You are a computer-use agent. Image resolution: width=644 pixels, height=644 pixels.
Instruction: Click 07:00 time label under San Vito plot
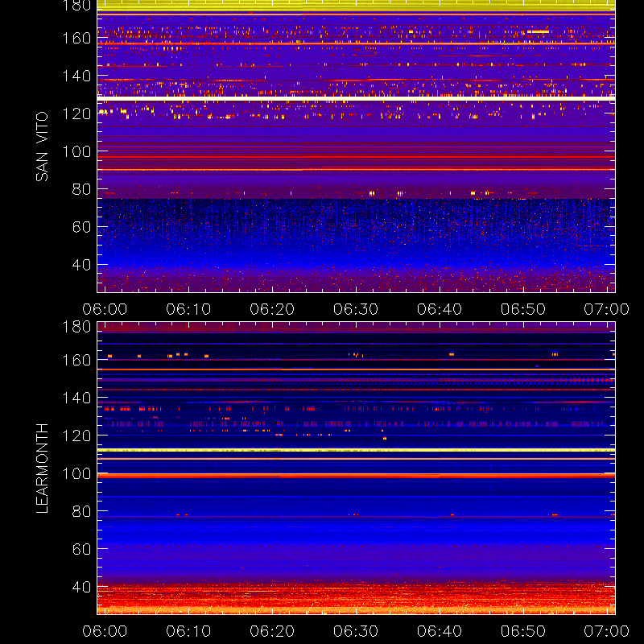point(607,309)
